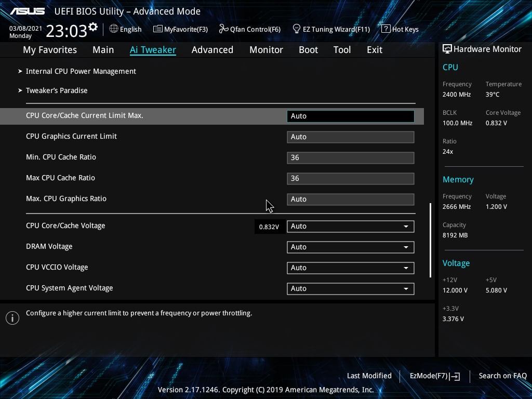Click the 100.0 MHz BCLK value
Image resolution: width=532 pixels, height=399 pixels.
[457, 123]
